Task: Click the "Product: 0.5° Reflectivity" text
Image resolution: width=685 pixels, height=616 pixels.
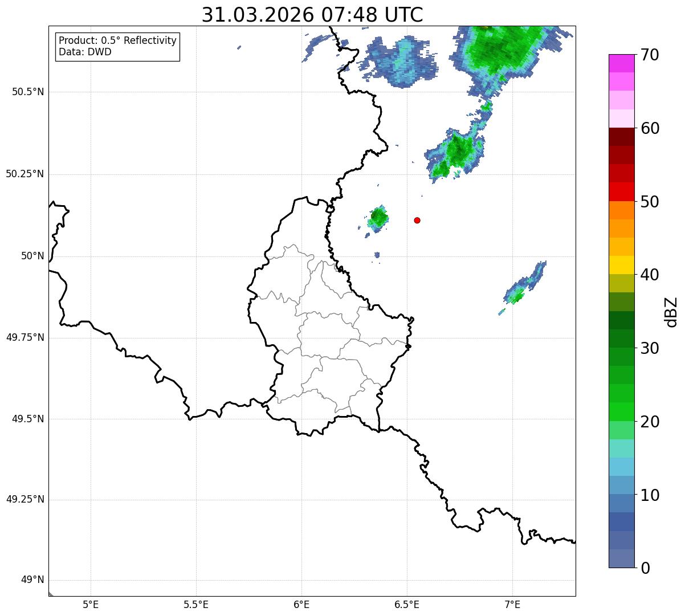Action: pyautogui.click(x=117, y=40)
